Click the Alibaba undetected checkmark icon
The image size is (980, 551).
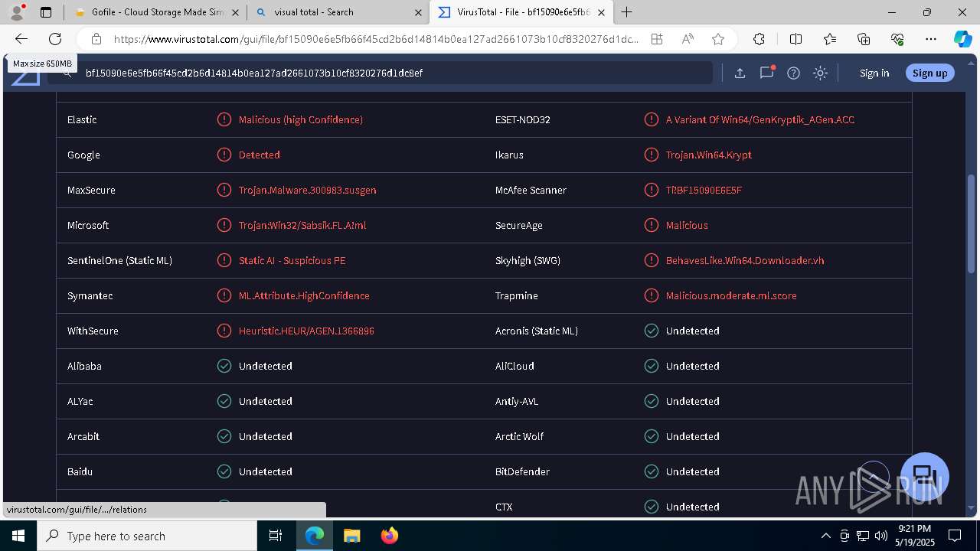point(224,366)
